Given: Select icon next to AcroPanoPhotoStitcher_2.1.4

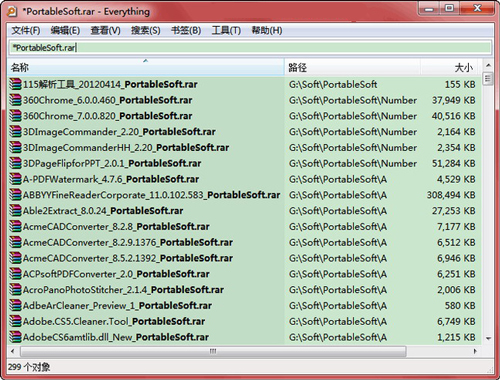Looking at the screenshot, I should point(15,290).
